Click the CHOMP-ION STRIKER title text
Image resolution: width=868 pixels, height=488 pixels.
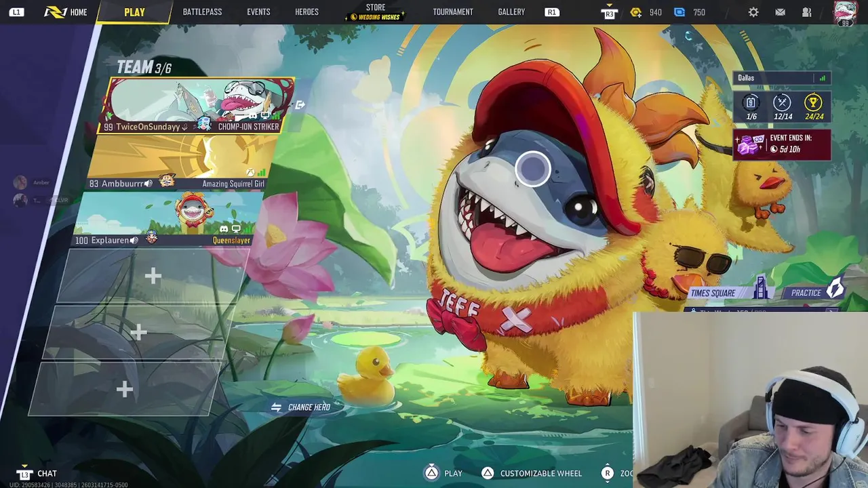248,127
